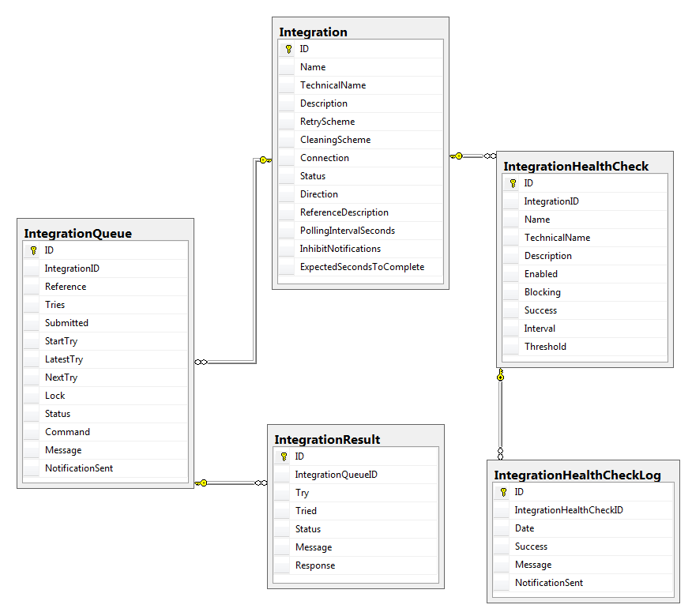This screenshot has height=616, width=692.
Task: Click the primary key icon in IntegrationHealthCheck table
Action: [x=513, y=183]
